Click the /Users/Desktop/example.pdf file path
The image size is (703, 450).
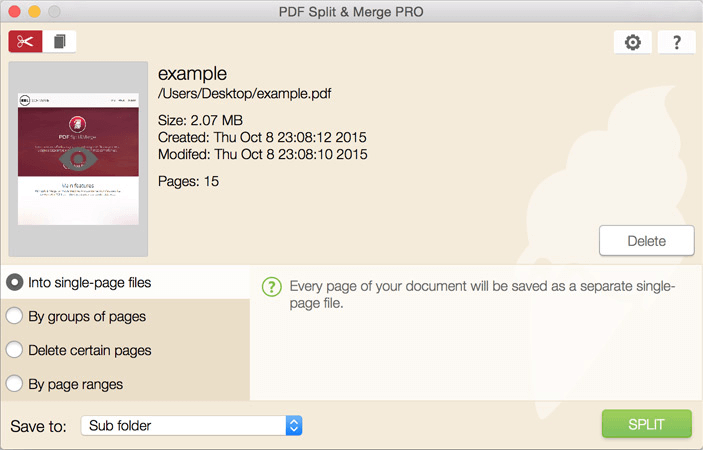click(x=244, y=94)
